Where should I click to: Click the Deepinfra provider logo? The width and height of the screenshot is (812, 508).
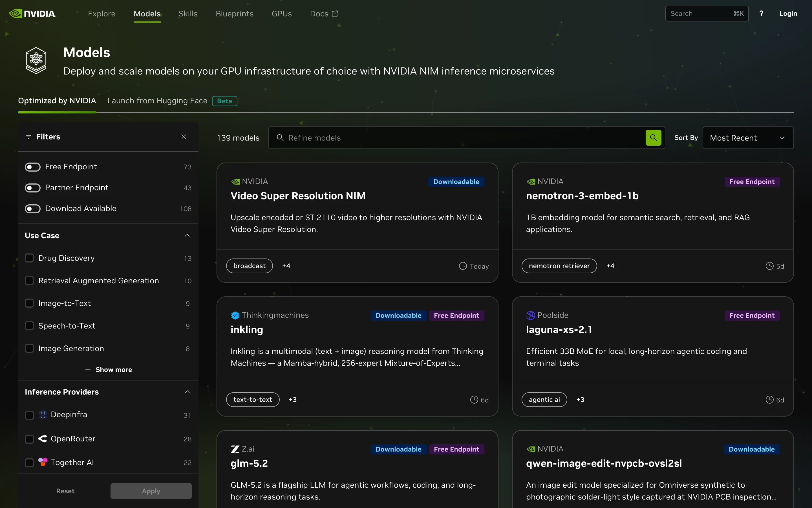point(43,414)
